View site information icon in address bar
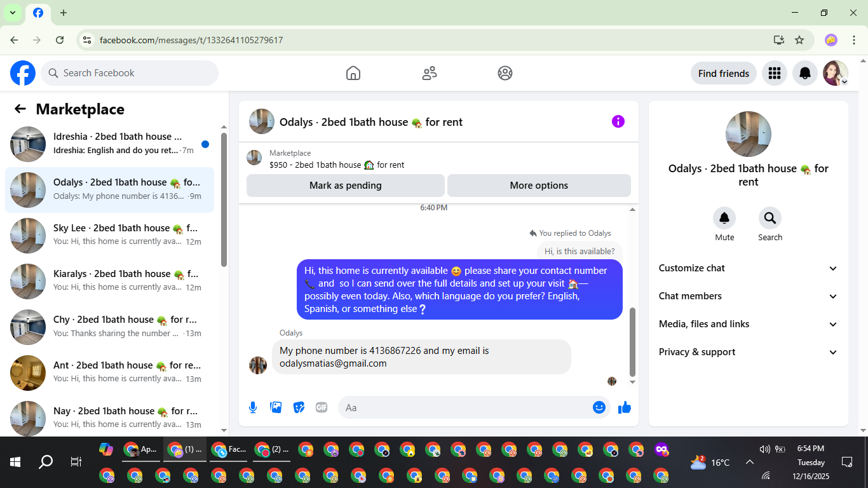This screenshot has height=488, width=868. pos(88,40)
